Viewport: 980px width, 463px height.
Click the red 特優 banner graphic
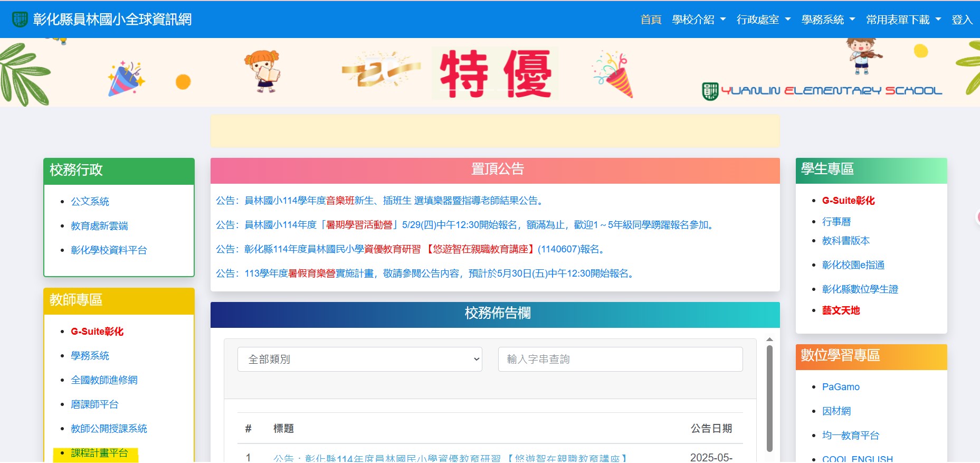[x=495, y=73]
